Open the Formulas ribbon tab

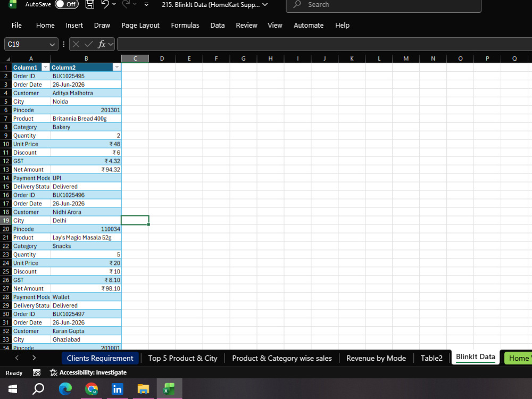(x=185, y=26)
